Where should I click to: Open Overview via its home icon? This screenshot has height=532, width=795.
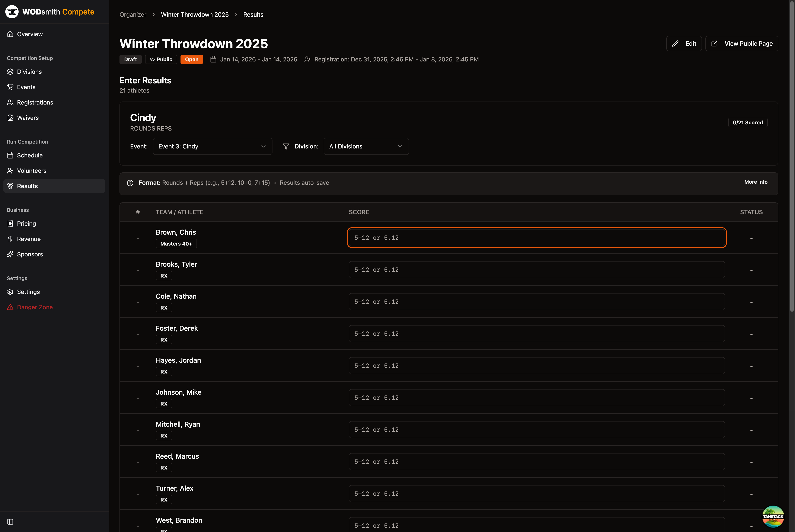(10, 34)
